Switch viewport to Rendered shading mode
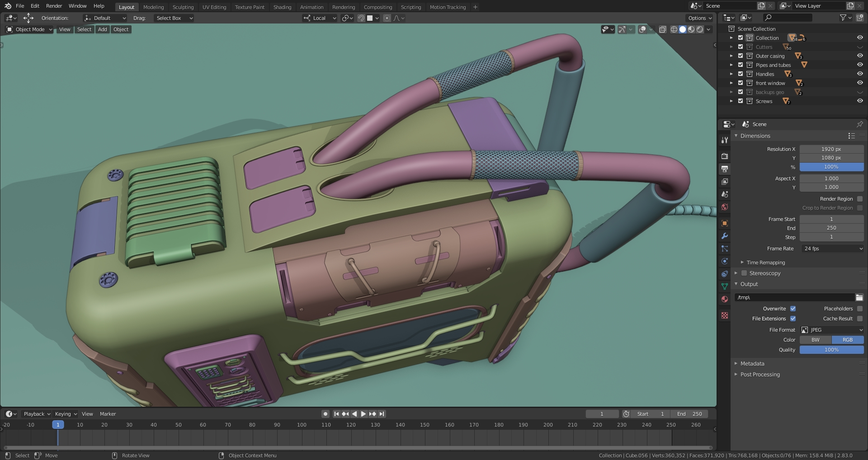868x460 pixels. [699, 29]
